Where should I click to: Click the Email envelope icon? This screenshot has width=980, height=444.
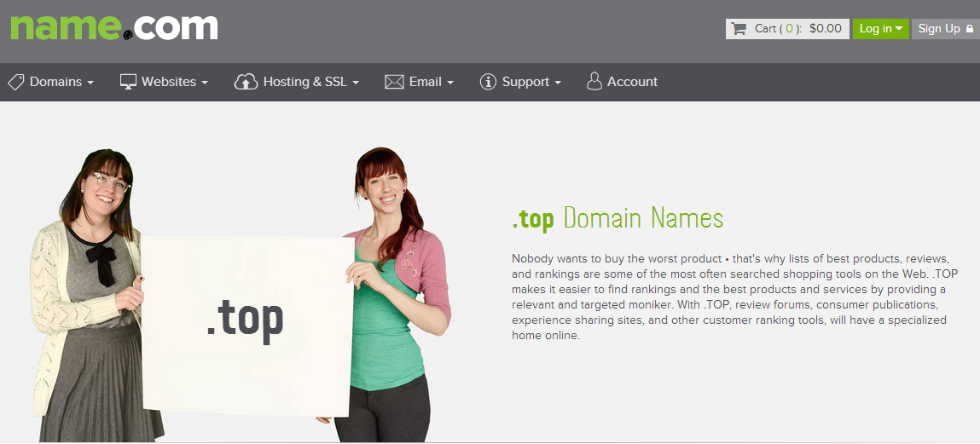tap(394, 82)
